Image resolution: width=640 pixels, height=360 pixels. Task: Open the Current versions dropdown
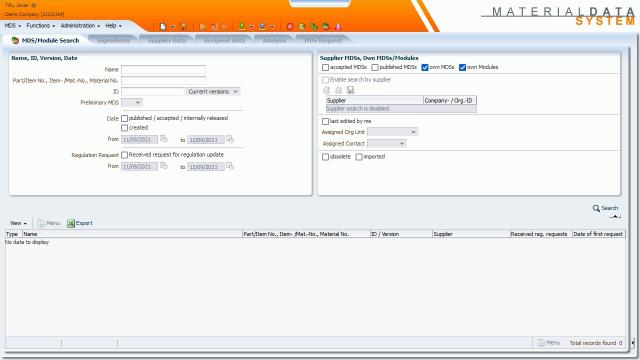click(x=213, y=91)
